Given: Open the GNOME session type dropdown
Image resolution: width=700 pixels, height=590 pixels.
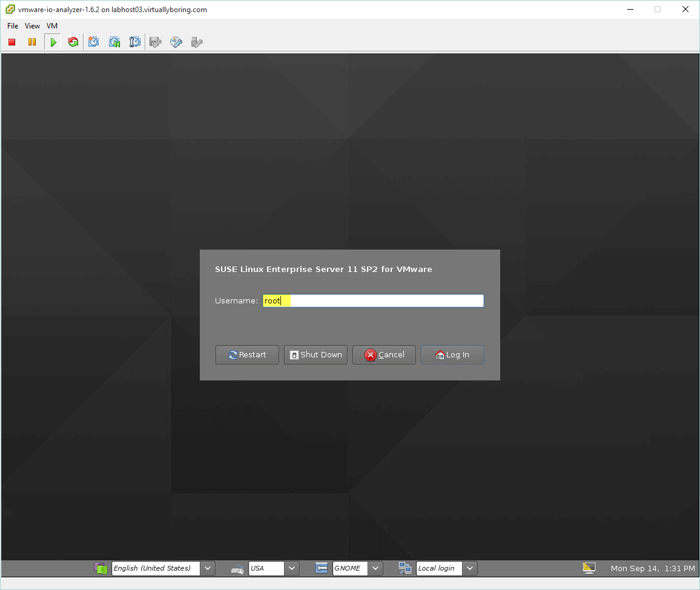Looking at the screenshot, I should tap(350, 568).
